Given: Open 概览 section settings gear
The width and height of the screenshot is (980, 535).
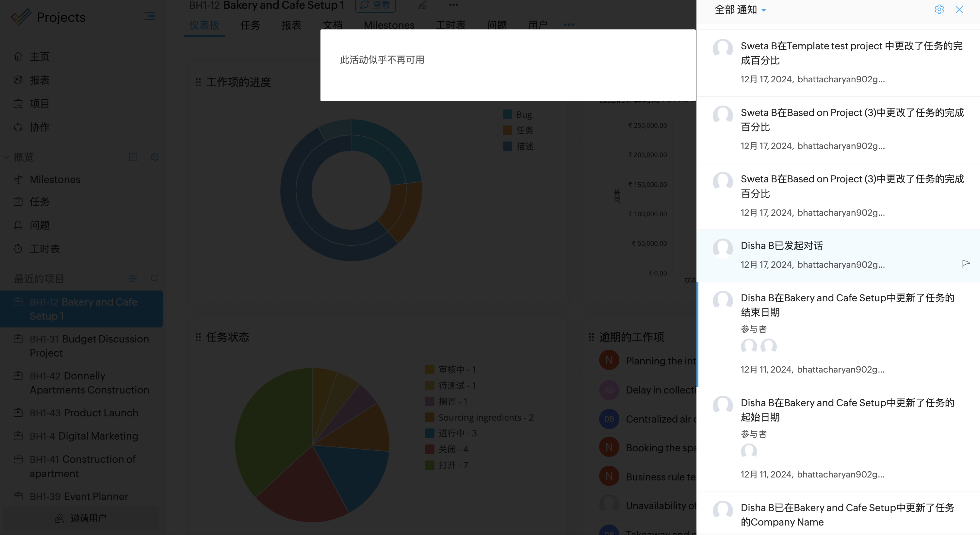Looking at the screenshot, I should coord(155,157).
